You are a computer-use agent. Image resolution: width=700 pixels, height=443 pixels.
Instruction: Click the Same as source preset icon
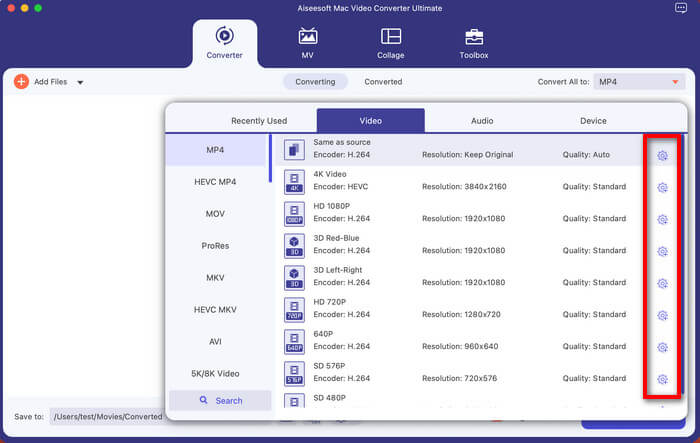point(294,150)
